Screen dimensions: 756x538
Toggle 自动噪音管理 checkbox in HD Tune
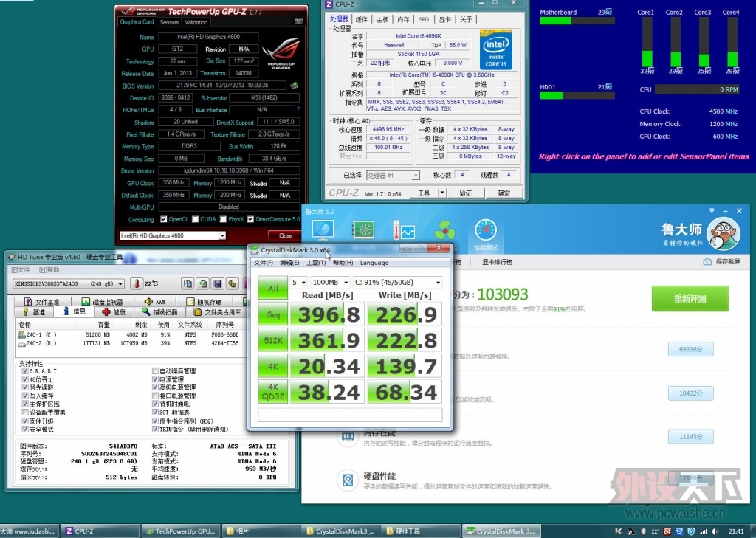click(x=155, y=370)
